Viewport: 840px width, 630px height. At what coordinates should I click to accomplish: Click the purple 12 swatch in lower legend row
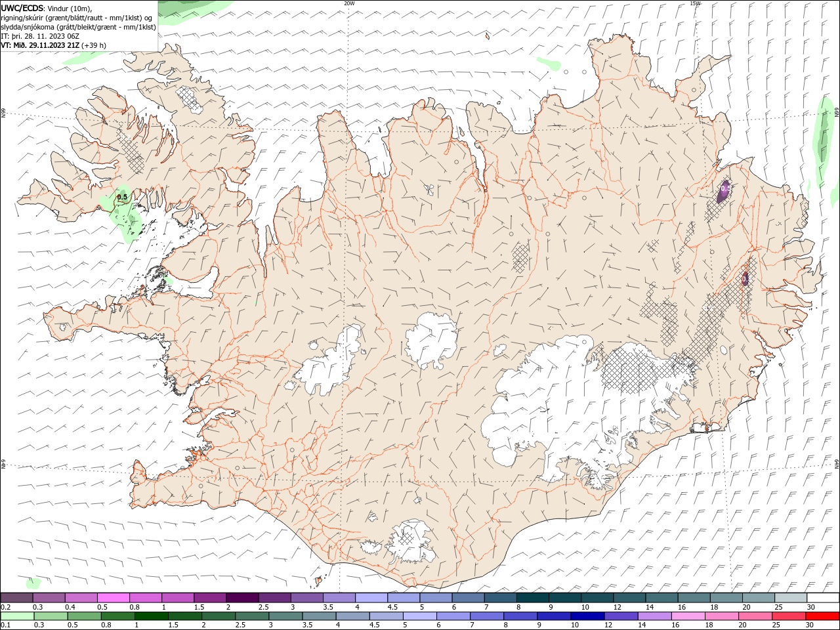tap(620, 616)
